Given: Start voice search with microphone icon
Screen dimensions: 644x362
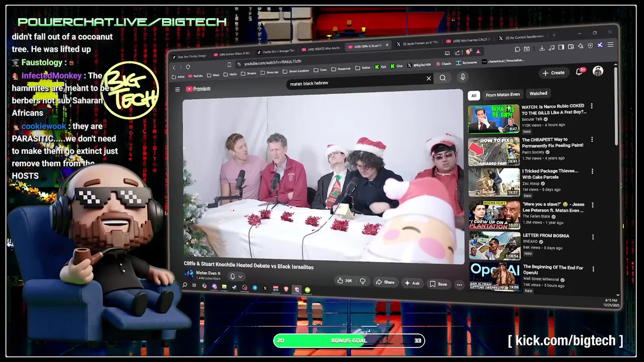Looking at the screenshot, I should coord(463,77).
